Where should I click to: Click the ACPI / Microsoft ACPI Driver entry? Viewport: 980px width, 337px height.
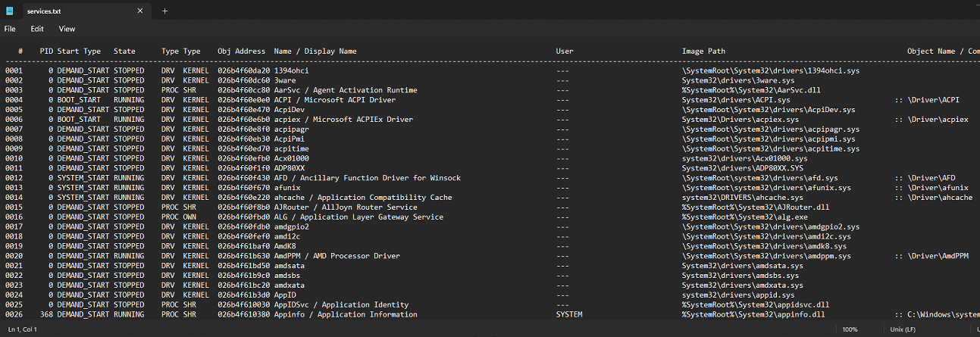[334, 100]
